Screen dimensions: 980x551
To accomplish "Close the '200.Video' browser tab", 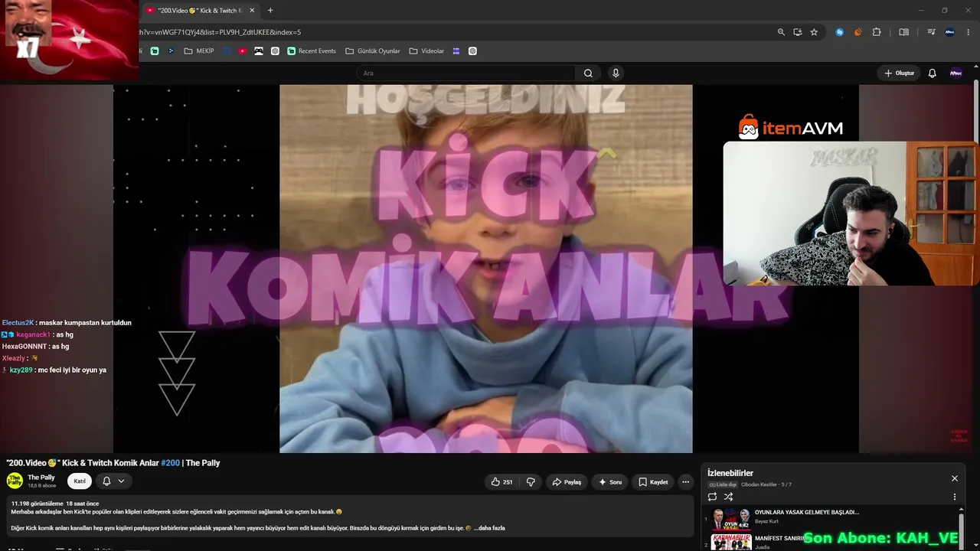I will pyautogui.click(x=252, y=11).
